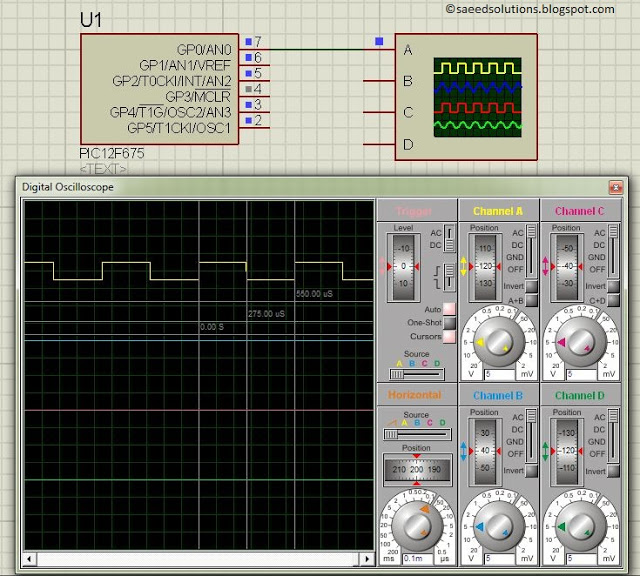Click the Channel A coupling slide switch
Screen dimensions: 640x576
click(x=531, y=251)
